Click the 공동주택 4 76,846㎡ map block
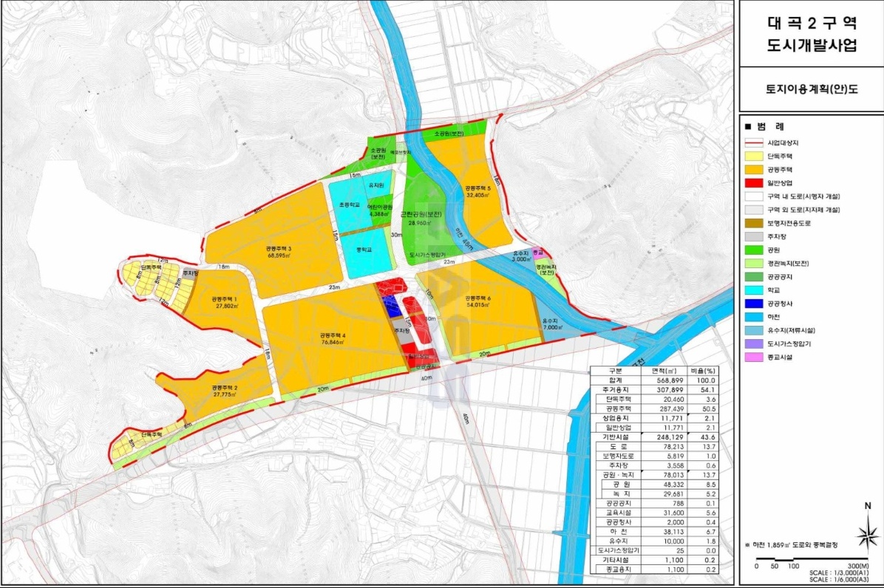884x588 pixels. tap(333, 338)
